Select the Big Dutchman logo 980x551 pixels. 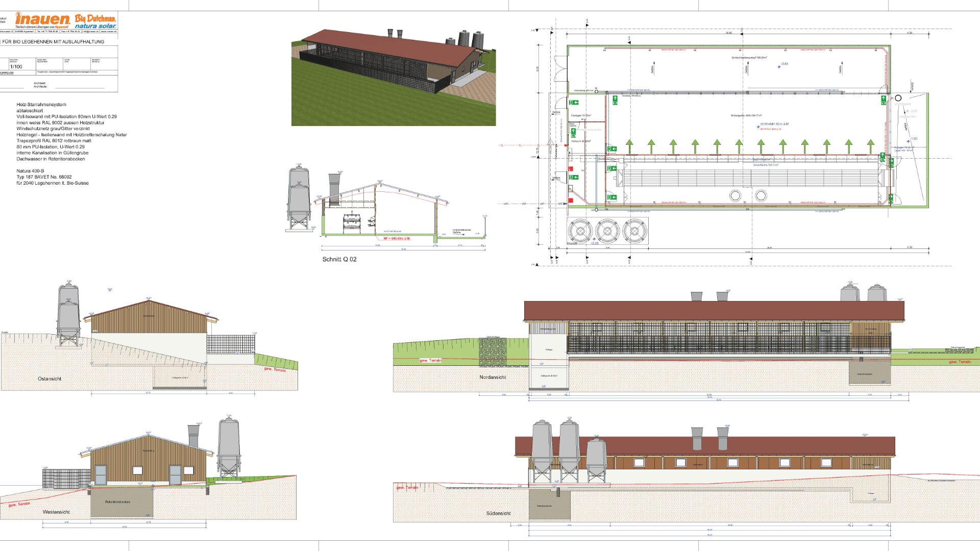[95, 18]
